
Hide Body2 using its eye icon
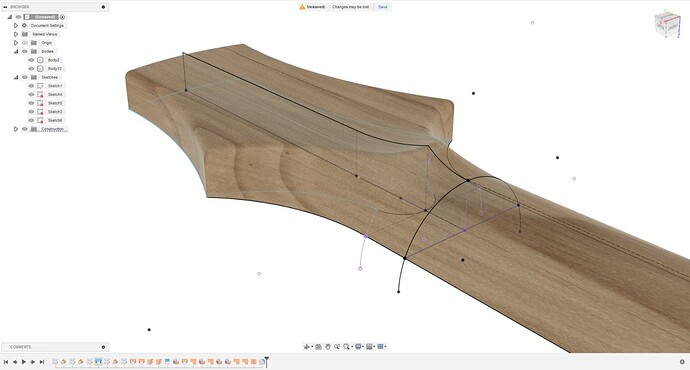click(31, 60)
